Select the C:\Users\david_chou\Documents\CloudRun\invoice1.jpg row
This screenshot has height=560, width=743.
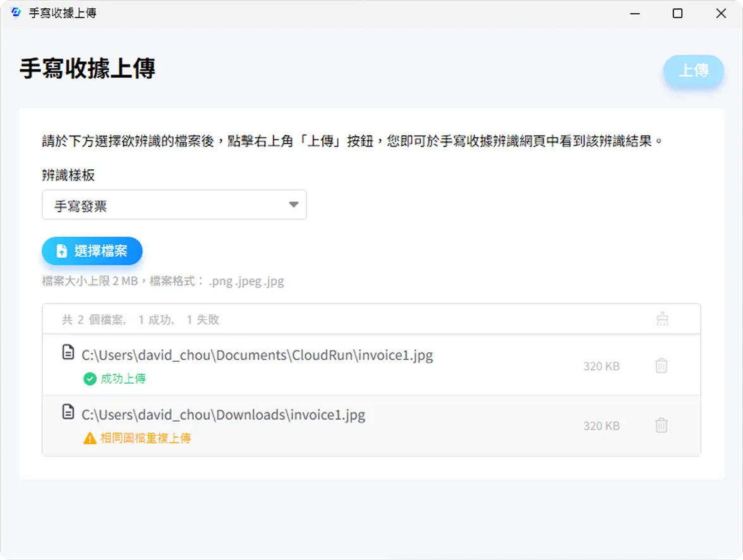click(x=371, y=365)
